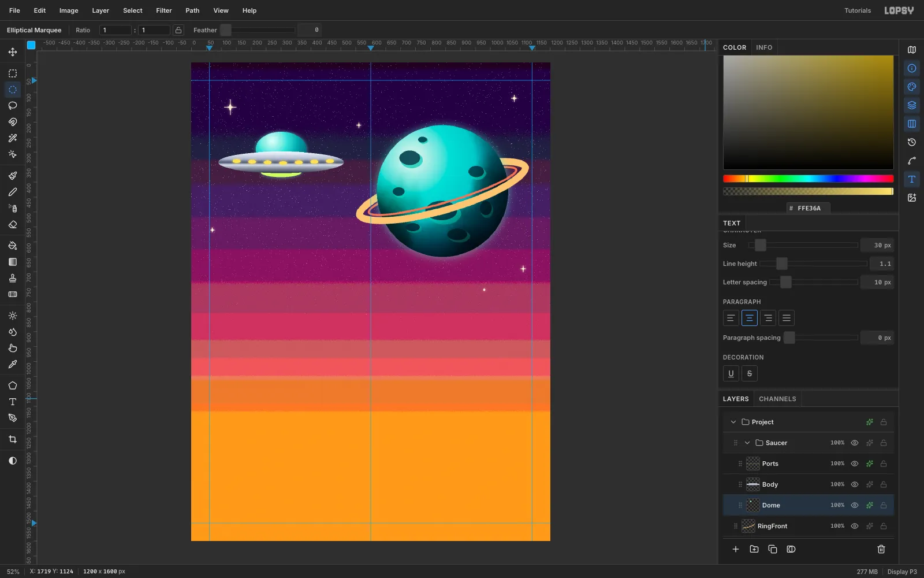The image size is (924, 578).
Task: Select the Magic Wand tool
Action: [x=13, y=138]
